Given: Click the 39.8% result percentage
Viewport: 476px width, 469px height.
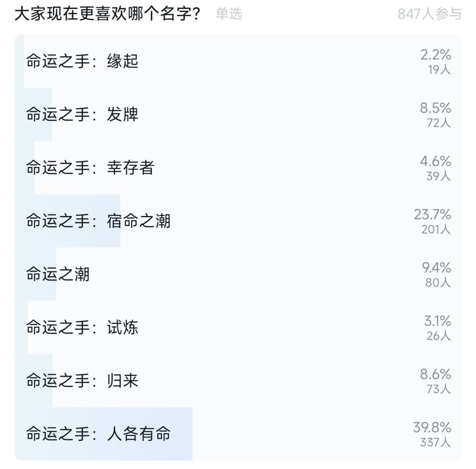Looking at the screenshot, I should (x=432, y=427).
